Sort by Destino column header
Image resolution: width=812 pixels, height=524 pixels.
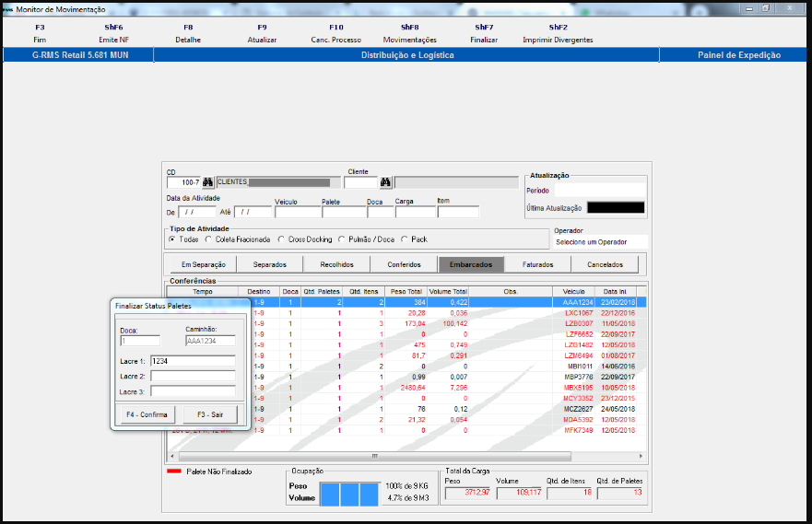click(x=258, y=292)
